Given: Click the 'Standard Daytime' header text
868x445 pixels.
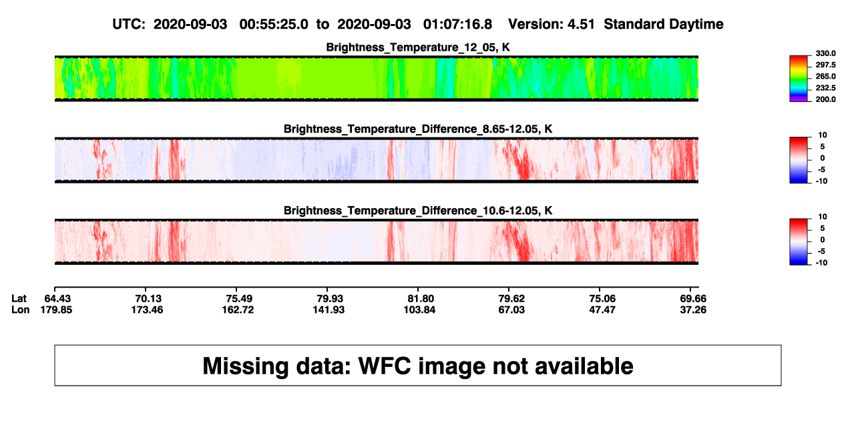Looking at the screenshot, I should [x=664, y=24].
